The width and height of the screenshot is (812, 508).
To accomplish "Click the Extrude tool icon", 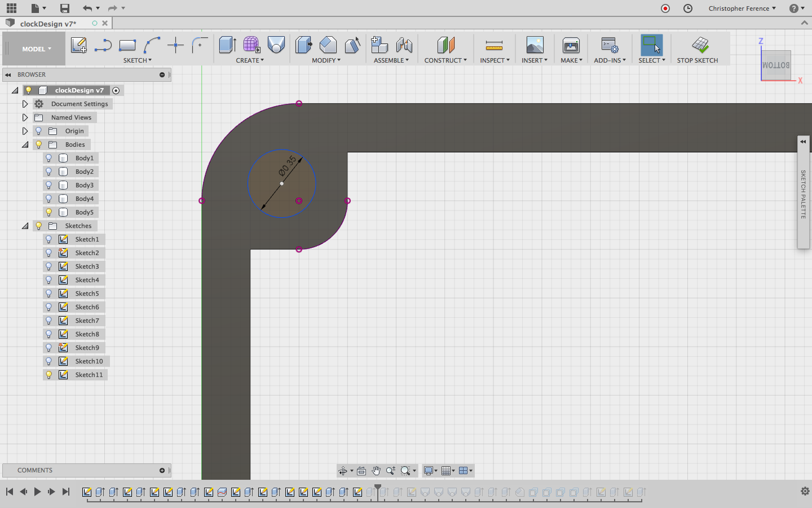I will [227, 45].
